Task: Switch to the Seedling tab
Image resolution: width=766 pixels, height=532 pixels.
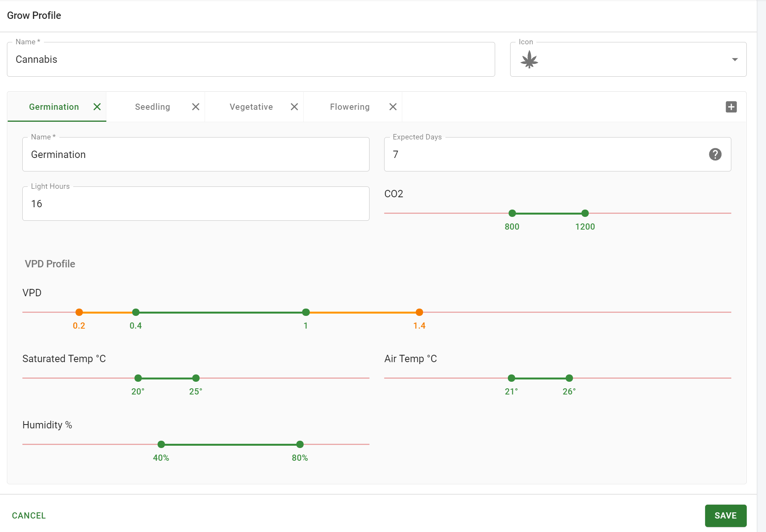Action: [153, 107]
